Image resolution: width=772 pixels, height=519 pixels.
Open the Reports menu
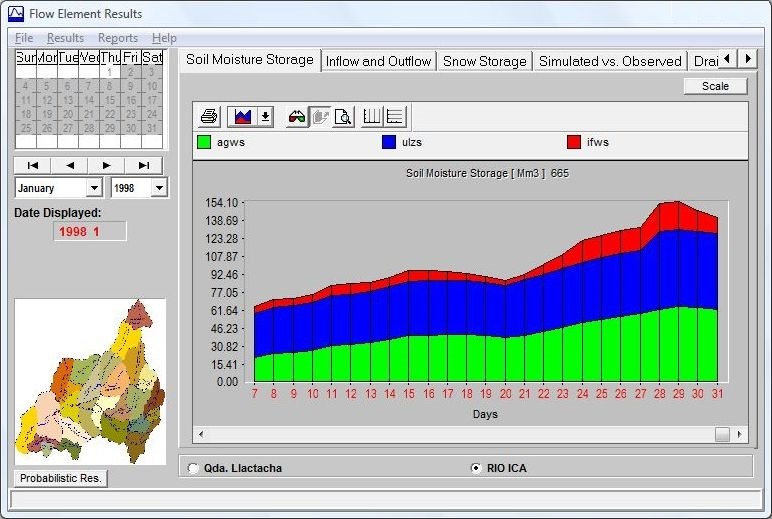(x=117, y=38)
